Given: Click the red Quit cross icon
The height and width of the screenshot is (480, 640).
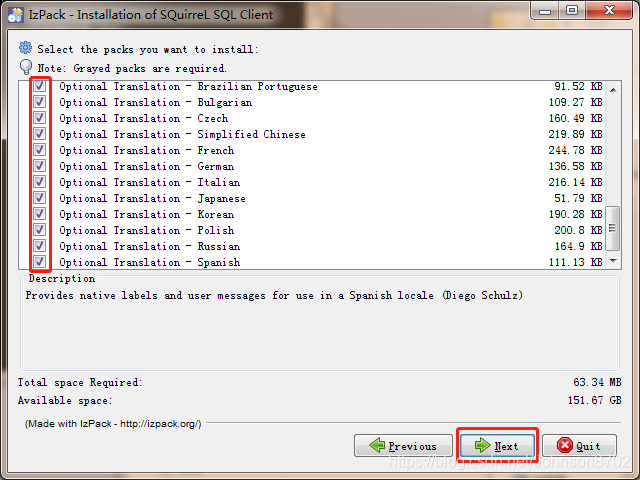Looking at the screenshot, I should click(x=565, y=445).
